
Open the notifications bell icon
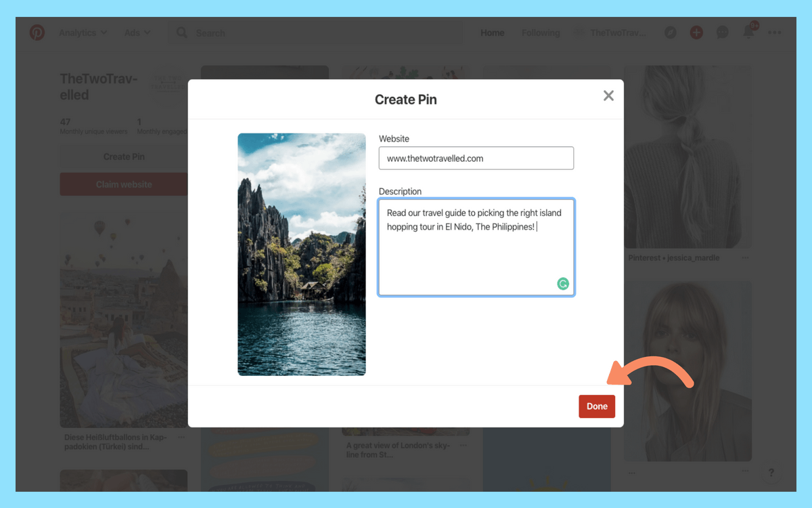tap(748, 32)
